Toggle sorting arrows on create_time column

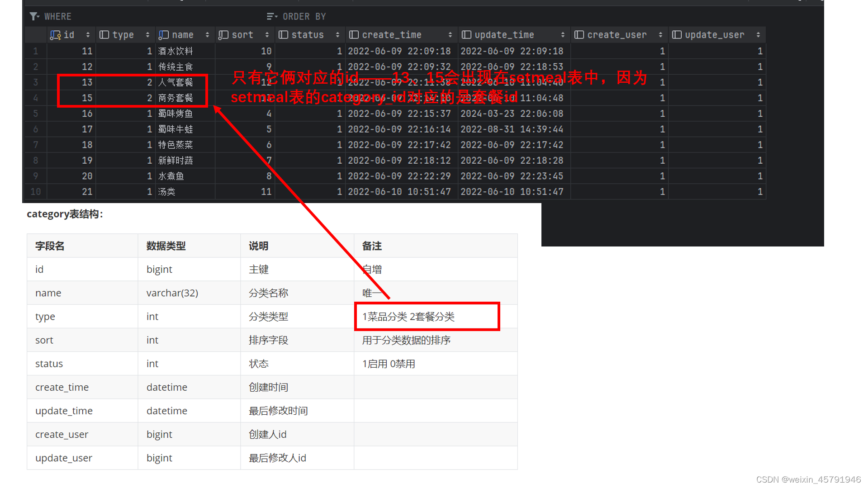[450, 35]
